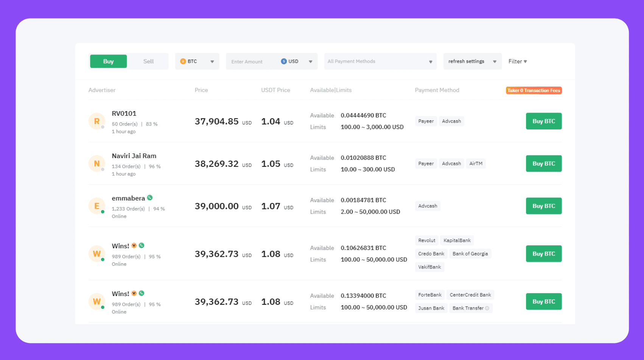Click Buy BTC for Naviri Jai Ram
This screenshot has width=644, height=360.
coord(544,163)
